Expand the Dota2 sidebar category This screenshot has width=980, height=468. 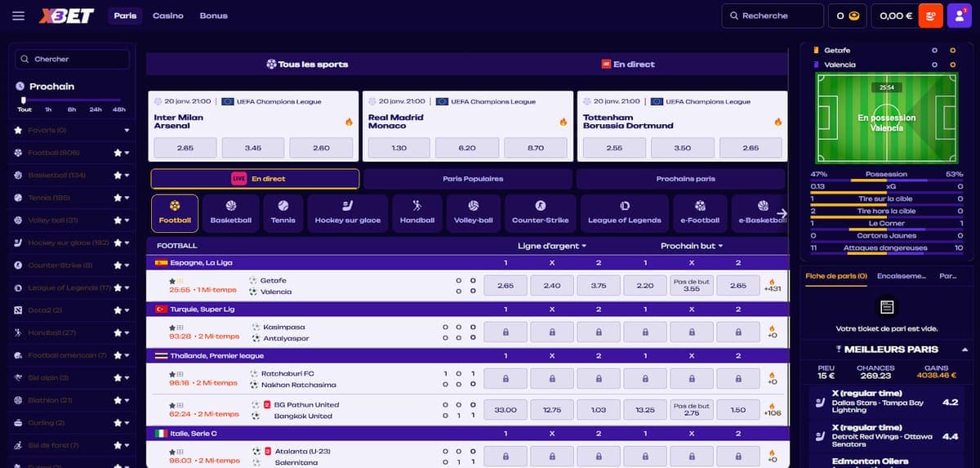tap(127, 310)
